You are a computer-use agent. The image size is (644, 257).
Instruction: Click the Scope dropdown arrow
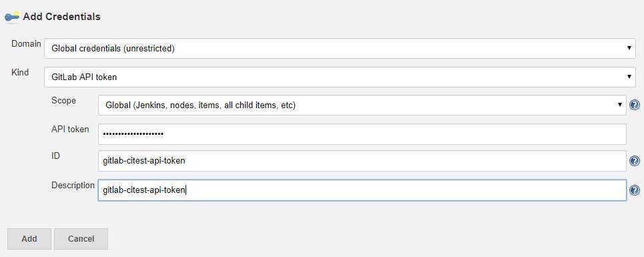[619, 105]
